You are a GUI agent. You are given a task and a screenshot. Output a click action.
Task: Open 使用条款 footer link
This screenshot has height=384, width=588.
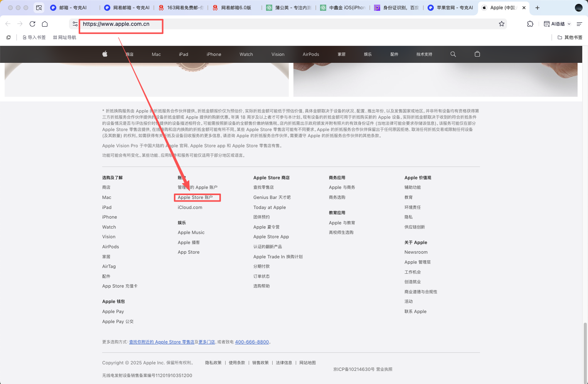coord(237,363)
